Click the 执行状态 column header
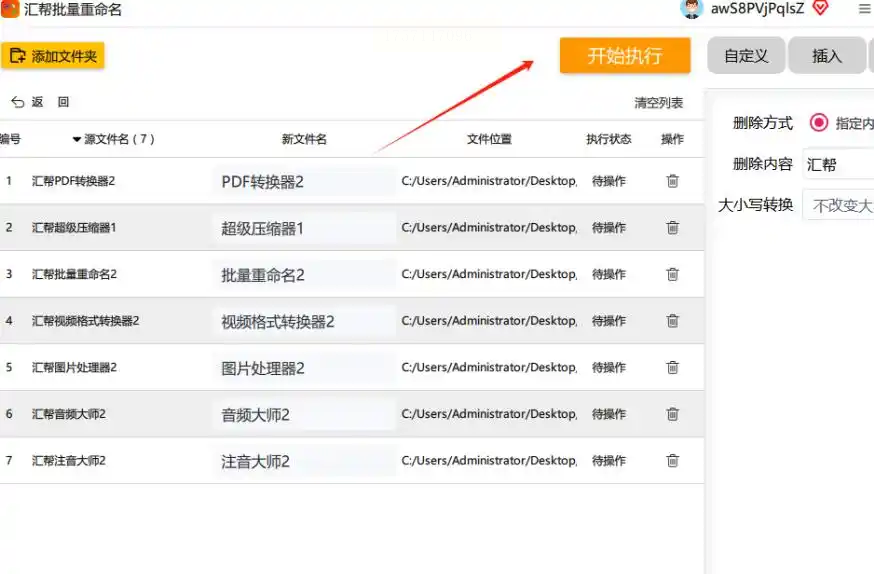Image resolution: width=874 pixels, height=574 pixels. click(x=609, y=139)
